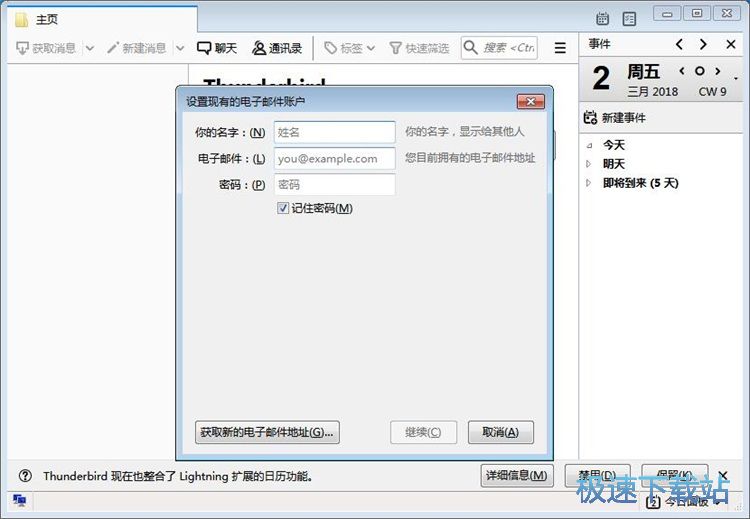Toggle Quick Filter (快速筛选)
The image size is (750, 519).
(x=419, y=48)
